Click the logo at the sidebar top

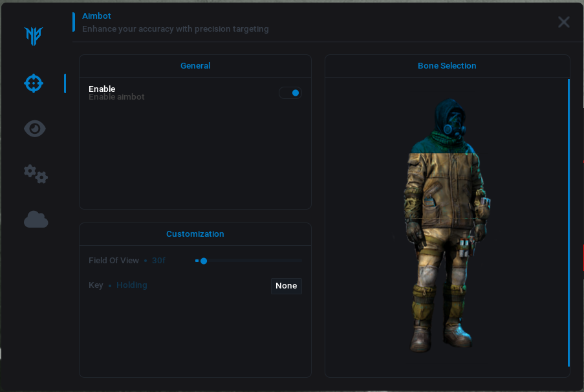point(34,36)
